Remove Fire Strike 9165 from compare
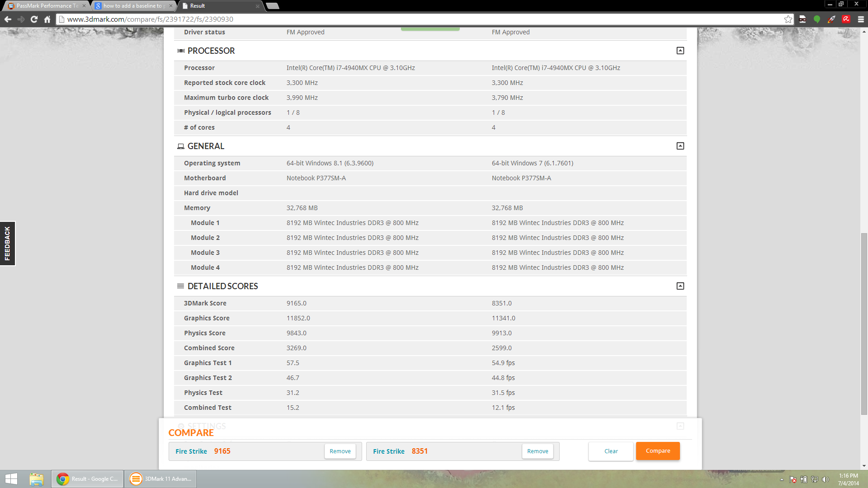Screen dimensions: 868x488 pyautogui.click(x=340, y=451)
